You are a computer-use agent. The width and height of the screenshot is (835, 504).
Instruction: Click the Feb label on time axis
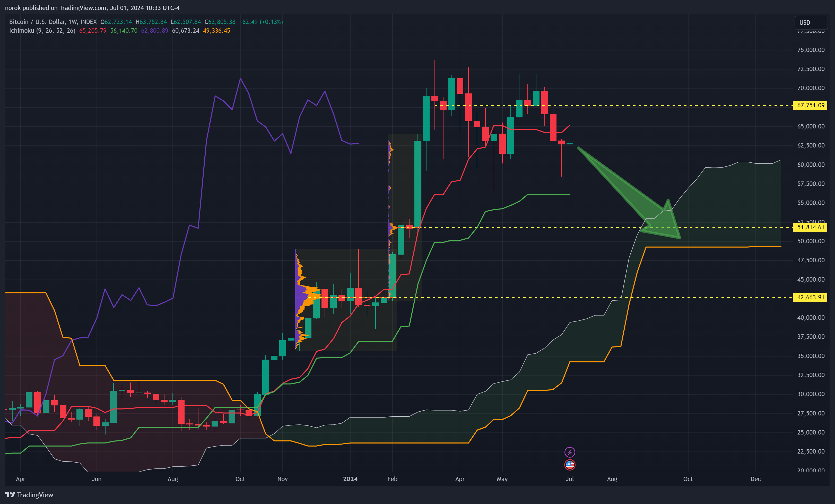point(392,479)
